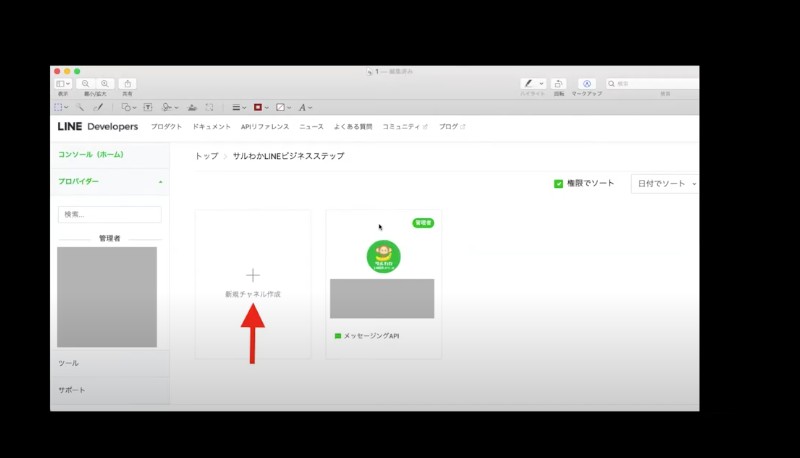Screen dimensions: 800x458
Task: Select the Sketch pen tool
Action: click(x=98, y=107)
